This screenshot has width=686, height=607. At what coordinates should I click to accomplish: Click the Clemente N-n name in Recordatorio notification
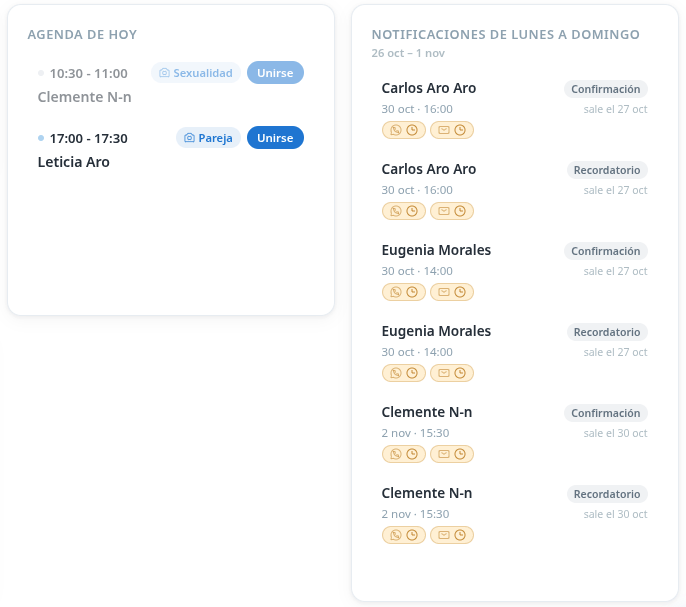pyautogui.click(x=427, y=493)
